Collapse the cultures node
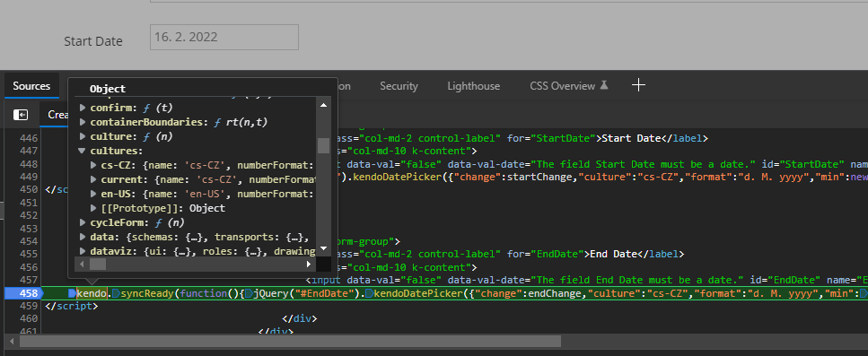868x356 pixels. click(x=82, y=151)
